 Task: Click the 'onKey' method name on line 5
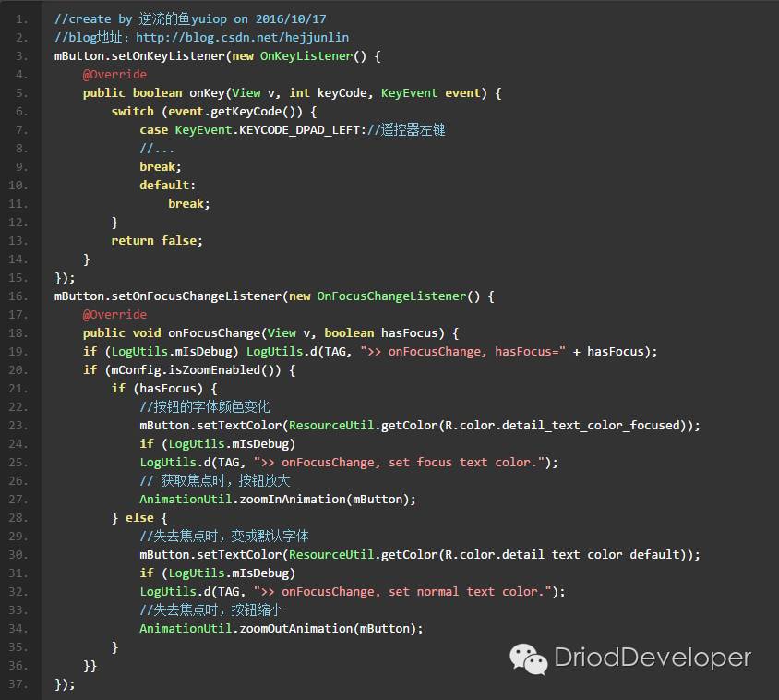pyautogui.click(x=207, y=93)
